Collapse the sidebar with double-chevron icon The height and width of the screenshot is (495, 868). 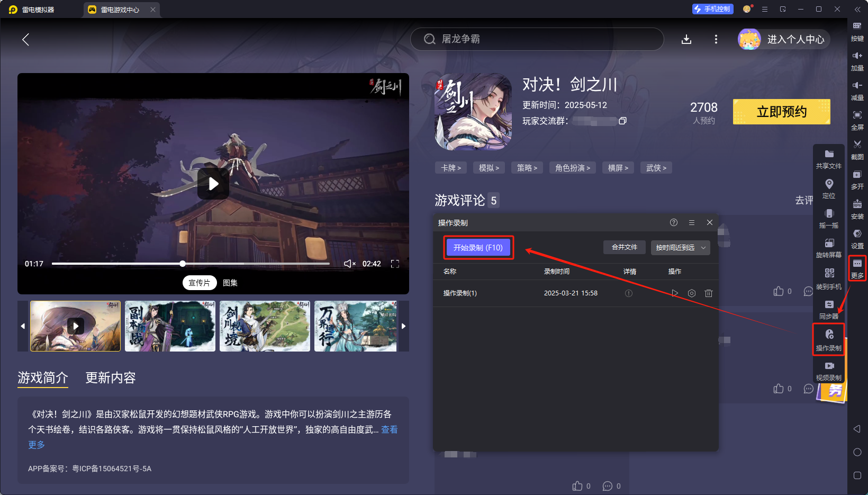pyautogui.click(x=857, y=10)
